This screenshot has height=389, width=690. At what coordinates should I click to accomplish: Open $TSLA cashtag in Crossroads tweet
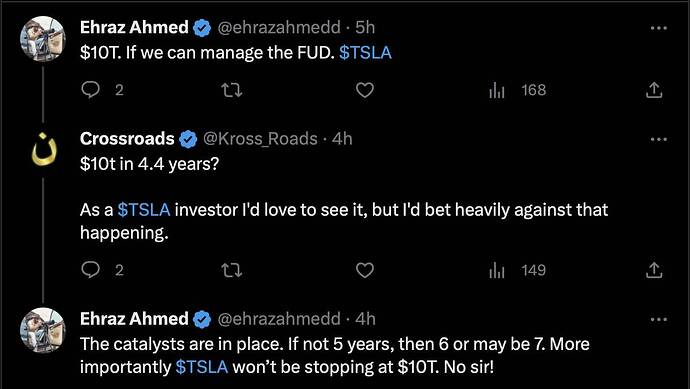(x=144, y=210)
